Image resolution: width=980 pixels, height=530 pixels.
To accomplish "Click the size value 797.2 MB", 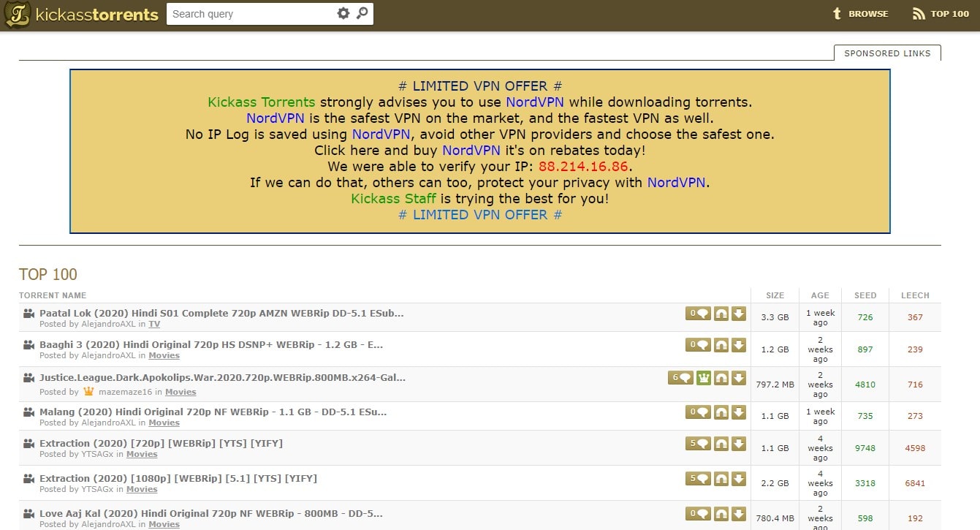I will (x=775, y=385).
